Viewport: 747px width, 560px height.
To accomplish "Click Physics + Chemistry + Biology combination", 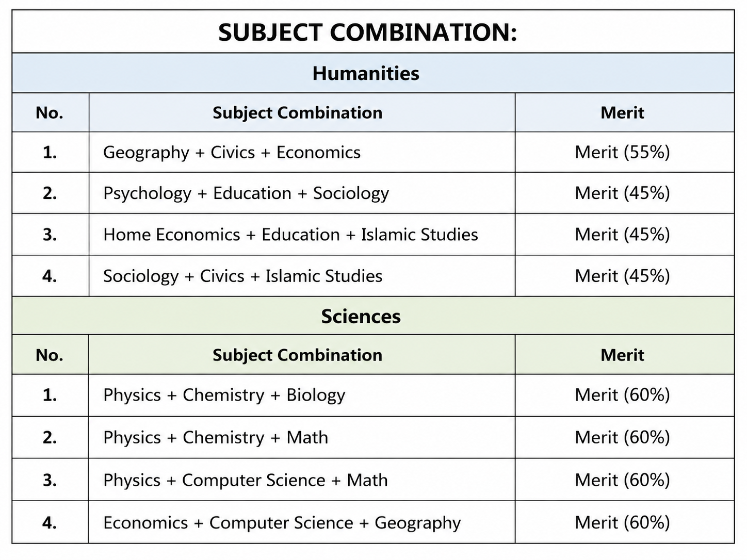I will pos(224,396).
